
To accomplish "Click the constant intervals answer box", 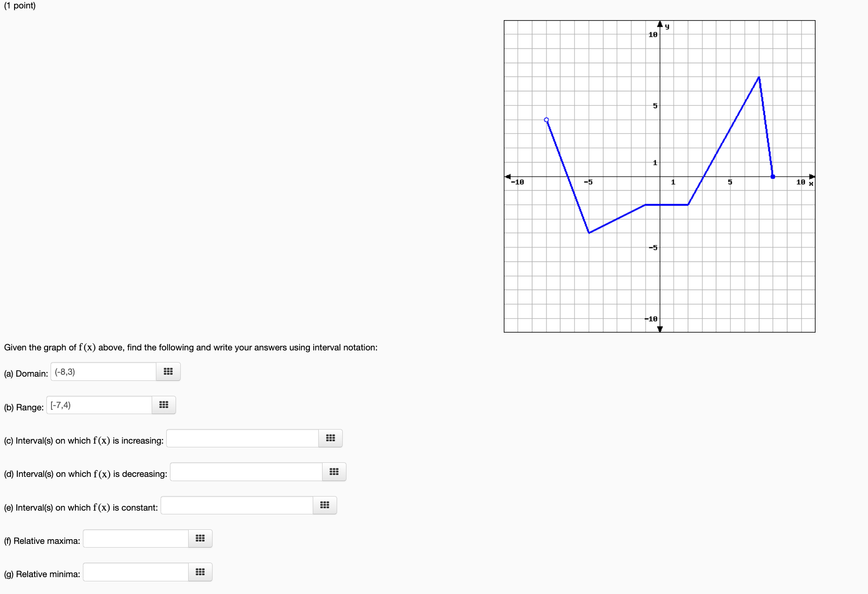I will click(236, 505).
